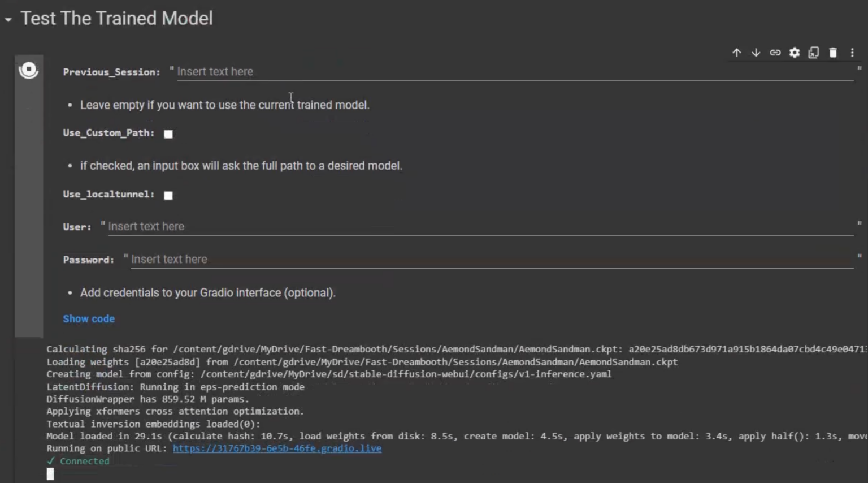
Task: Enable the Use_Custom_Path checkbox
Action: pos(168,134)
